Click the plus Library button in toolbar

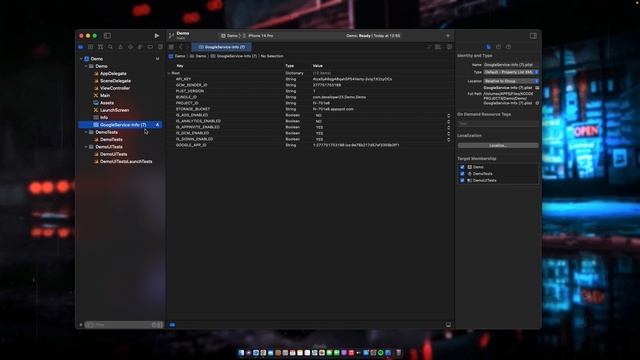click(448, 36)
